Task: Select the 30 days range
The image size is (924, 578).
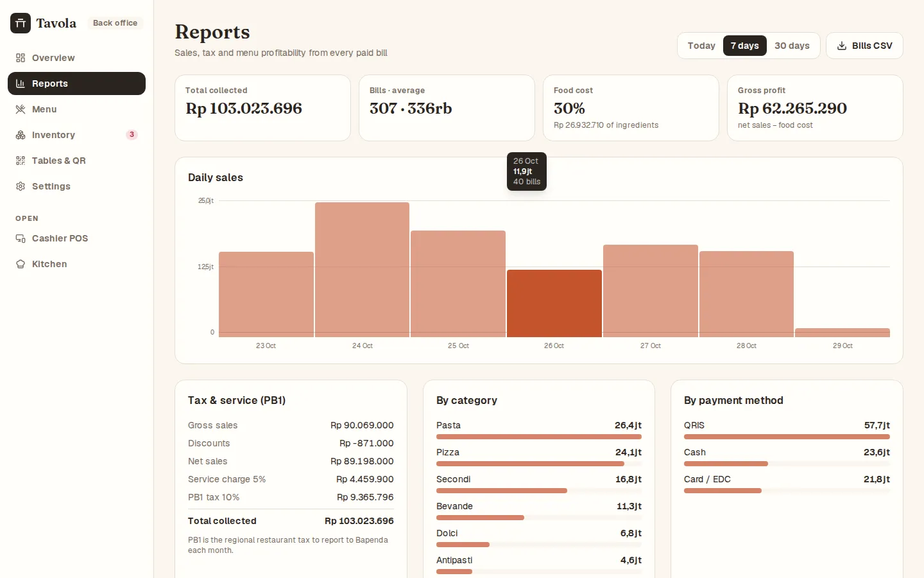Action: pyautogui.click(x=792, y=46)
